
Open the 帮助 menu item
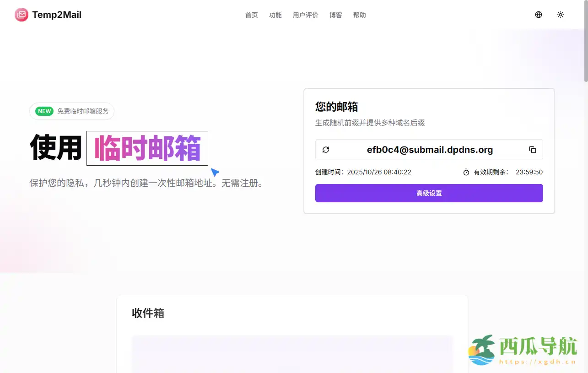tap(359, 15)
